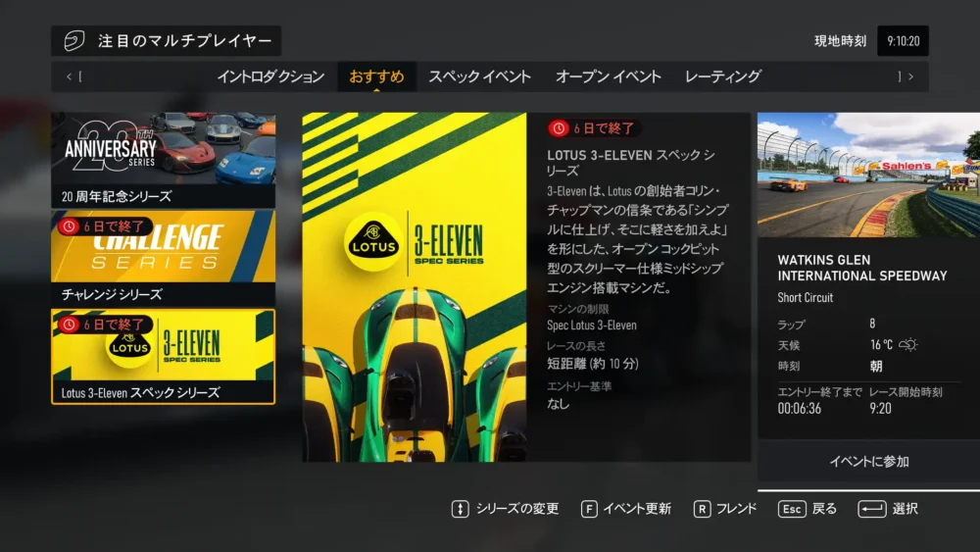Click the red clock icon on Lotus 3-Eleven card
Image resolution: width=980 pixels, height=552 pixels.
[69, 325]
